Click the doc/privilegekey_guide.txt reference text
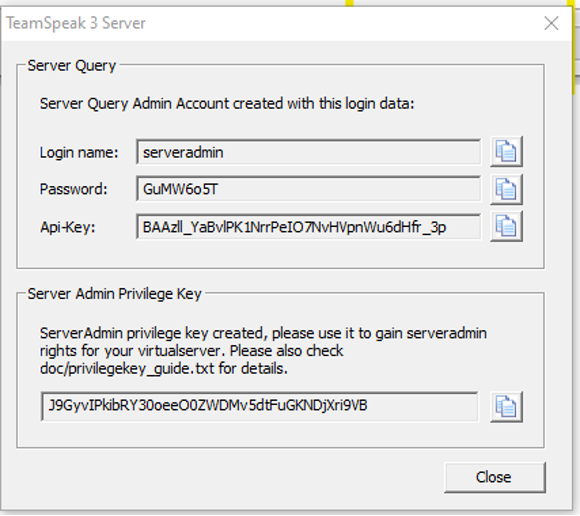Image resolution: width=580 pixels, height=516 pixels. [127, 369]
